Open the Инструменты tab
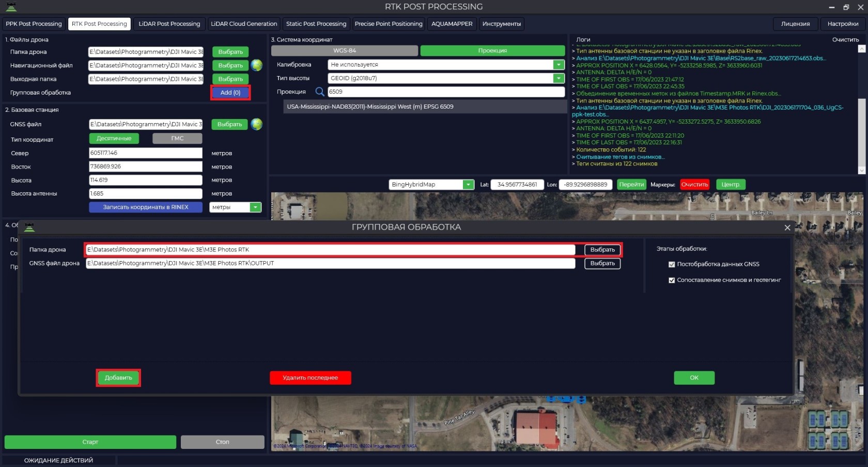The width and height of the screenshot is (868, 467). pyautogui.click(x=502, y=24)
